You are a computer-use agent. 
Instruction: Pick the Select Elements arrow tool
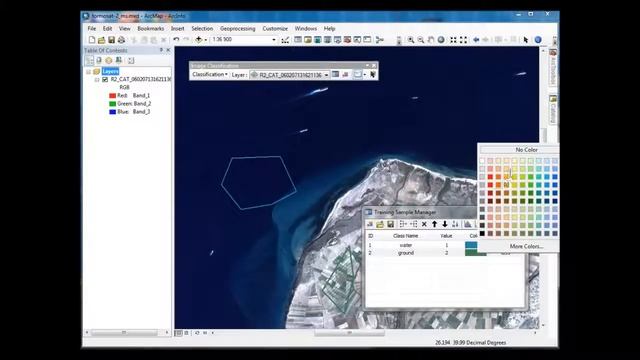point(526,40)
